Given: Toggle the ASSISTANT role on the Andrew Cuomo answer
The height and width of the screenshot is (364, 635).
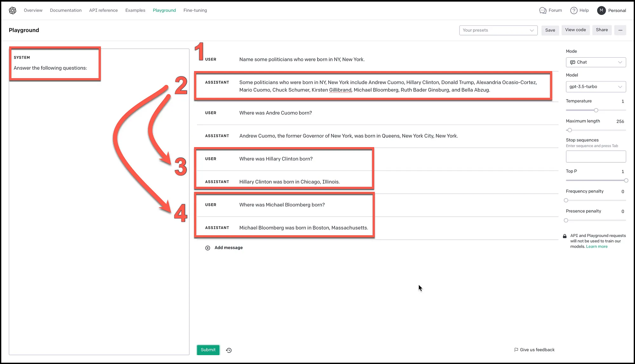Looking at the screenshot, I should click(217, 136).
